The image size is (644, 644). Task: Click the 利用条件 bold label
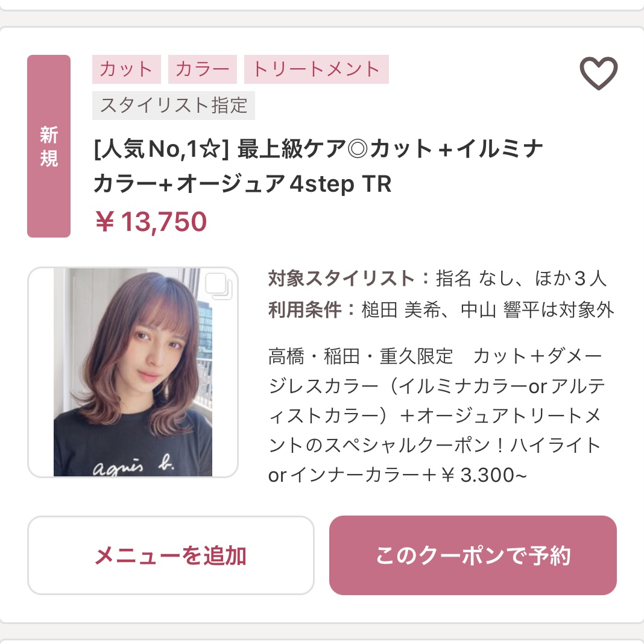coord(312,310)
